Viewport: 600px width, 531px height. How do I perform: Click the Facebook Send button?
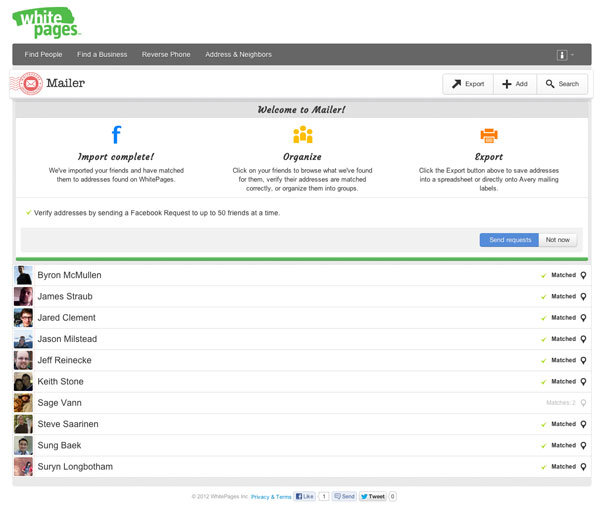click(x=344, y=497)
